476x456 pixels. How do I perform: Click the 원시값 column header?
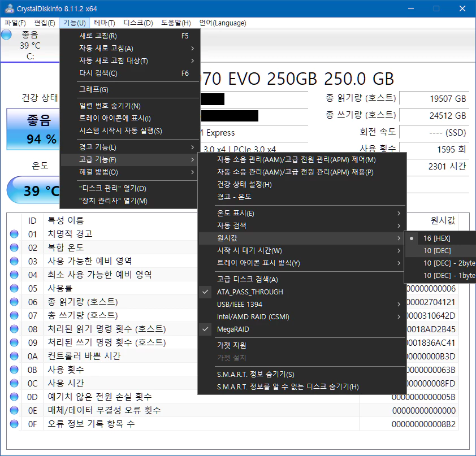[443, 220]
